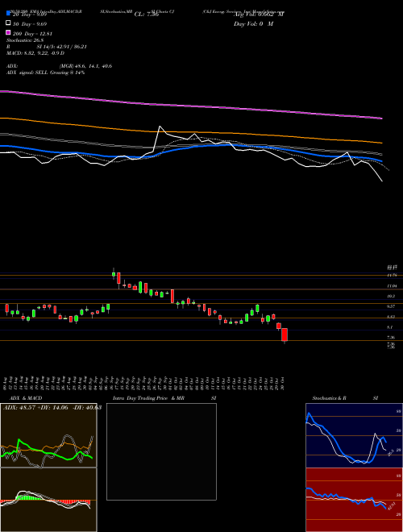Select the '50 Day = 9.69' label
Image resolution: width=403 pixels, height=532 pixels.
tap(30, 24)
